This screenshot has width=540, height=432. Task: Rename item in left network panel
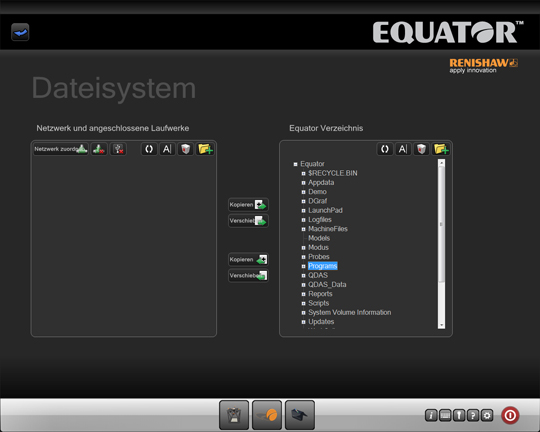point(167,149)
